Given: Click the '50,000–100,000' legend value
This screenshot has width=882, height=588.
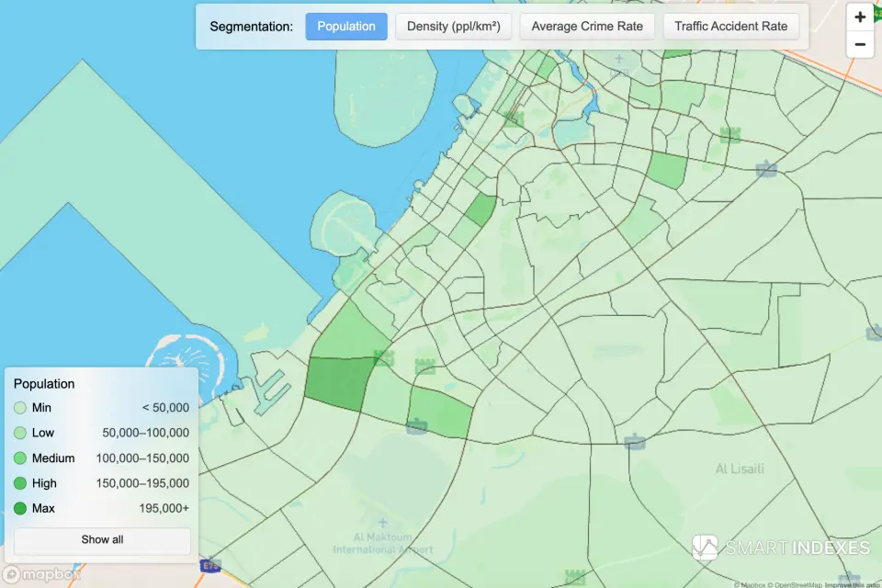Looking at the screenshot, I should coord(146,433).
